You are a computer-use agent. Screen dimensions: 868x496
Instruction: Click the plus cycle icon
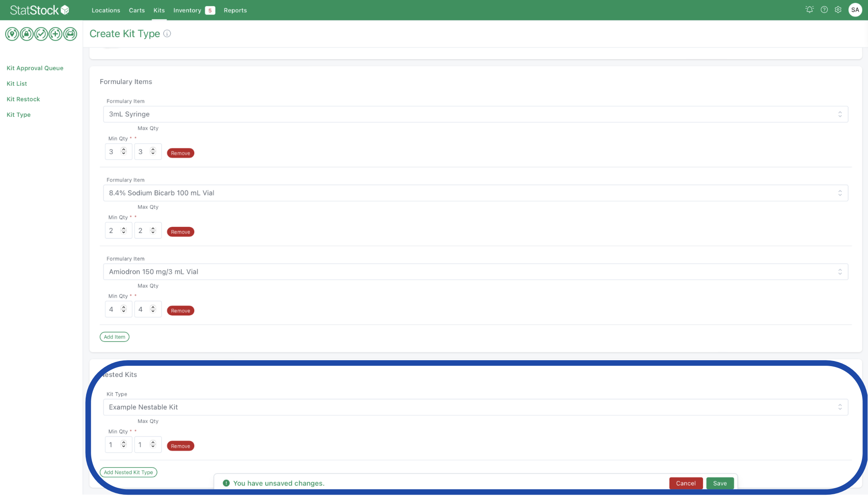pos(55,34)
